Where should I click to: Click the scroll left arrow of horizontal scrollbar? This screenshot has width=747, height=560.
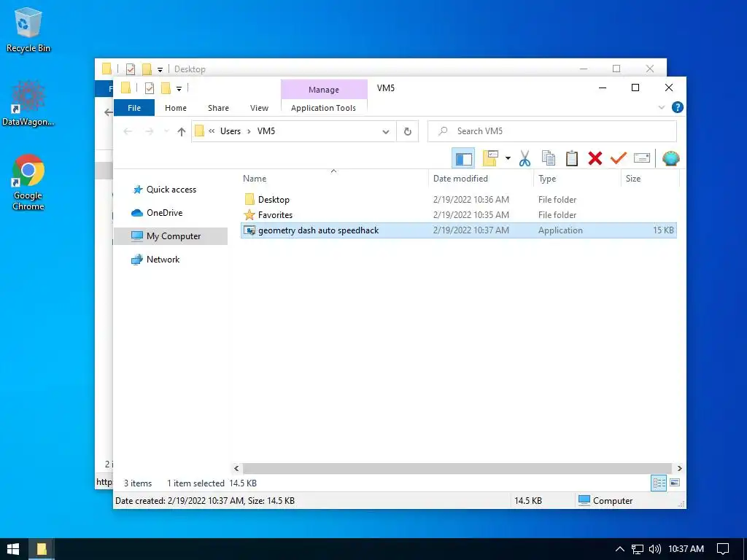click(x=237, y=469)
